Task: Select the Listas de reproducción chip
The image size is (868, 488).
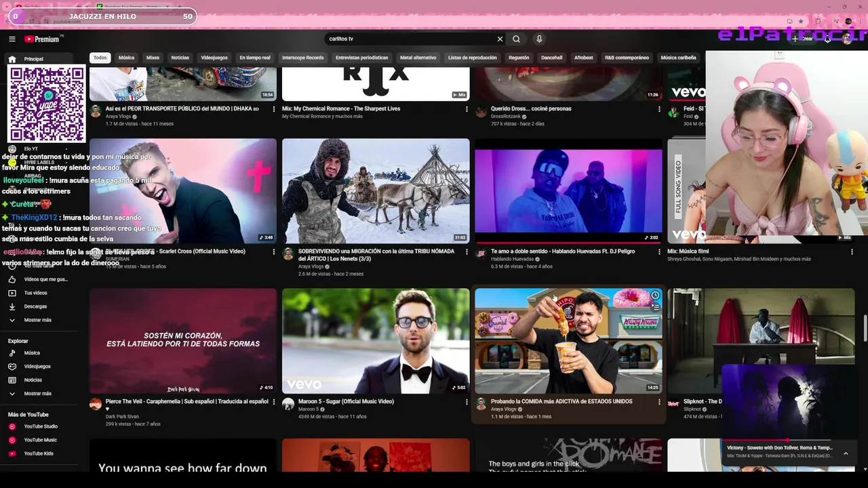Action: (x=473, y=58)
